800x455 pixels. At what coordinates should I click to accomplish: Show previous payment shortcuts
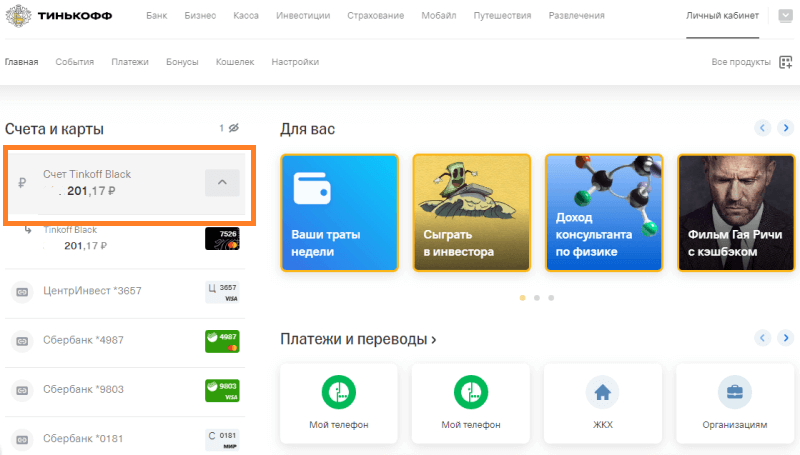click(x=762, y=338)
